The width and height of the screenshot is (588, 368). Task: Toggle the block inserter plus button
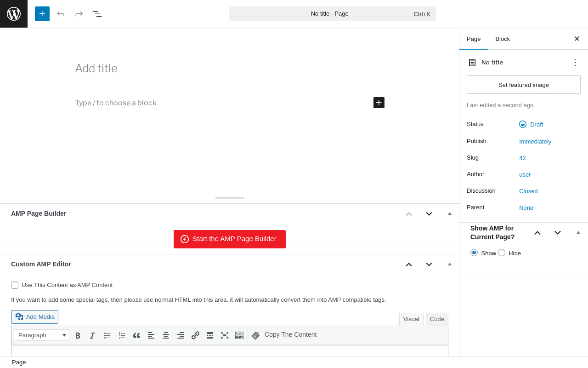click(42, 14)
